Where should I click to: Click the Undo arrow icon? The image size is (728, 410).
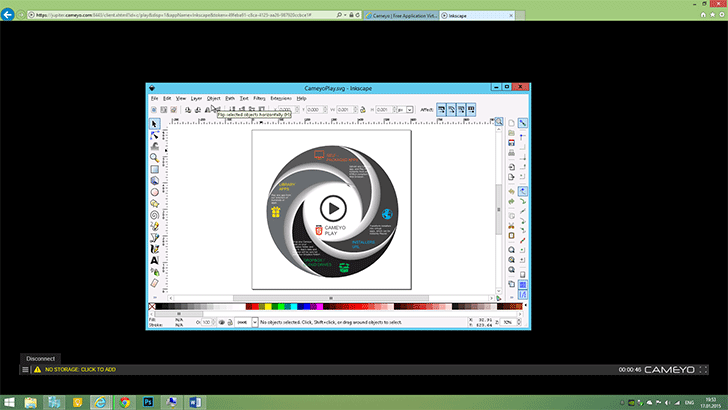pos(511,191)
